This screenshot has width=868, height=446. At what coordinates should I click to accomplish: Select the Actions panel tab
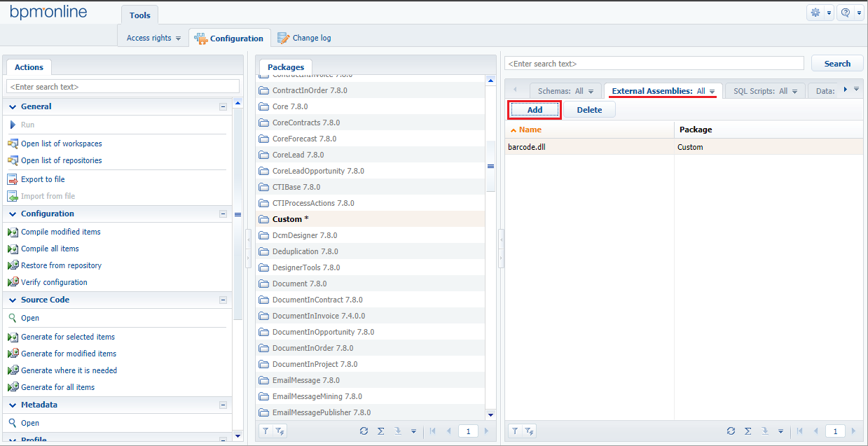coord(29,67)
